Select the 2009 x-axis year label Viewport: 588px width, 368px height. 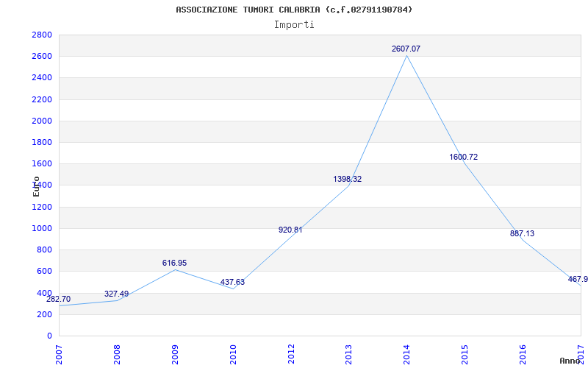(x=175, y=355)
